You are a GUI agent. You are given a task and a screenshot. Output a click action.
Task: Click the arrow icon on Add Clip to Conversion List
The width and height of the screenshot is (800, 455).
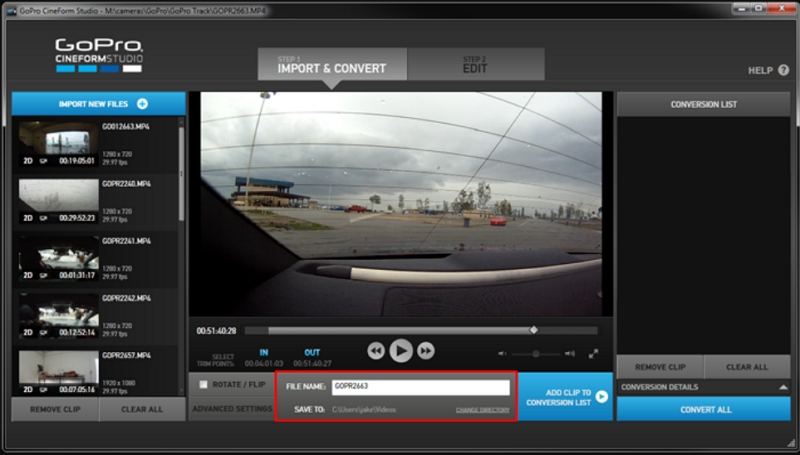[x=602, y=397]
